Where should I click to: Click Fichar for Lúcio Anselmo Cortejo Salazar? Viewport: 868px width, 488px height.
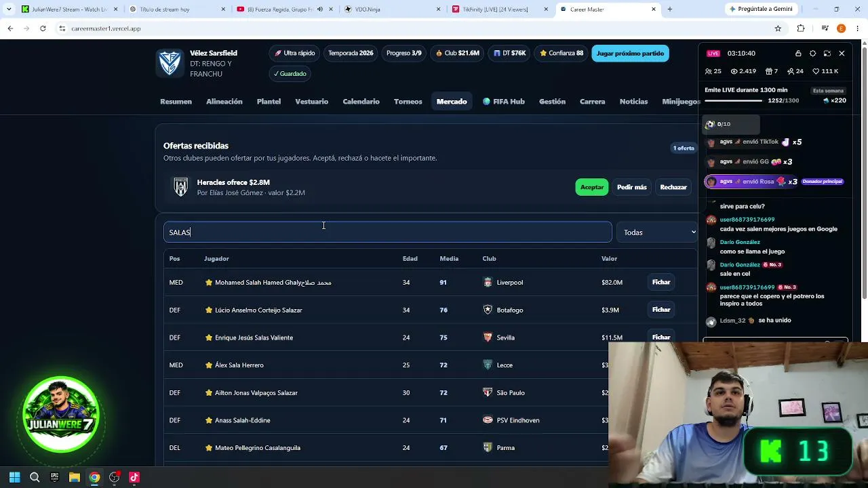click(661, 310)
